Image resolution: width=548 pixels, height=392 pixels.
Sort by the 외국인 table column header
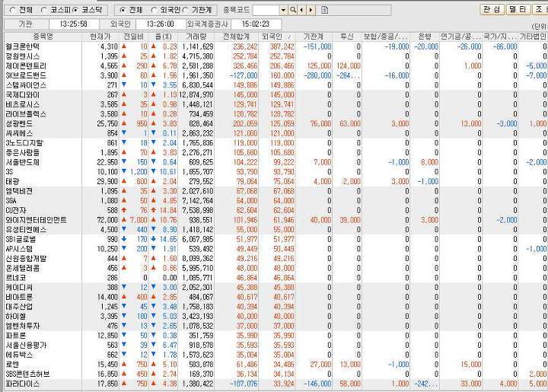277,37
